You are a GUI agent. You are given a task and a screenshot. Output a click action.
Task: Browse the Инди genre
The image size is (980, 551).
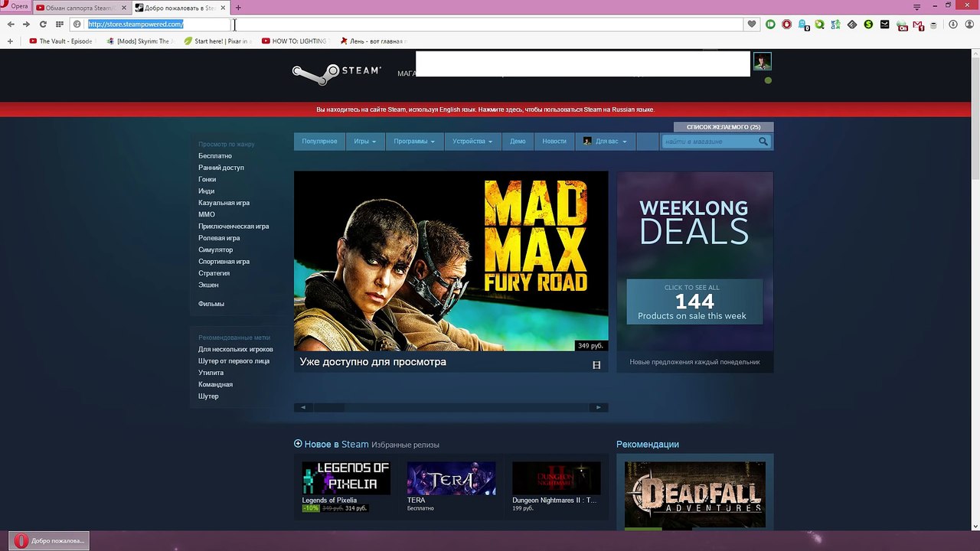click(206, 191)
